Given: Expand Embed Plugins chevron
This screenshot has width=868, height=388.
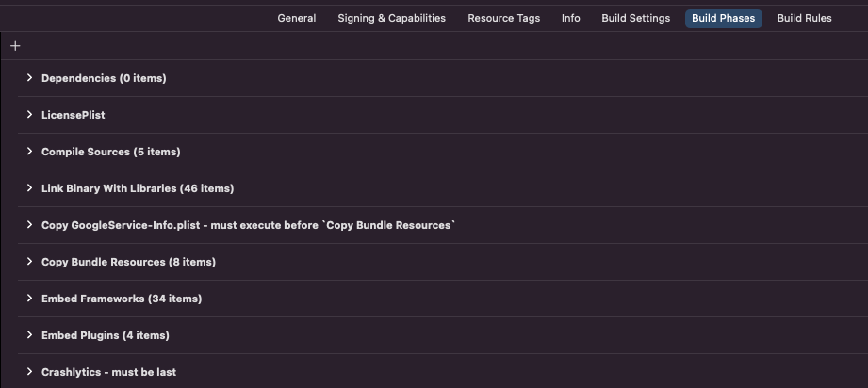Looking at the screenshot, I should coord(29,335).
